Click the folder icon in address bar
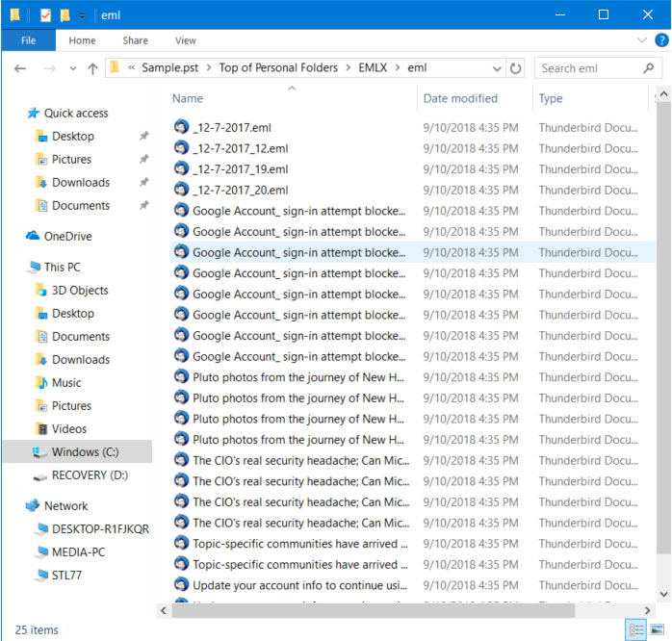This screenshot has height=641, width=672. coord(115,67)
